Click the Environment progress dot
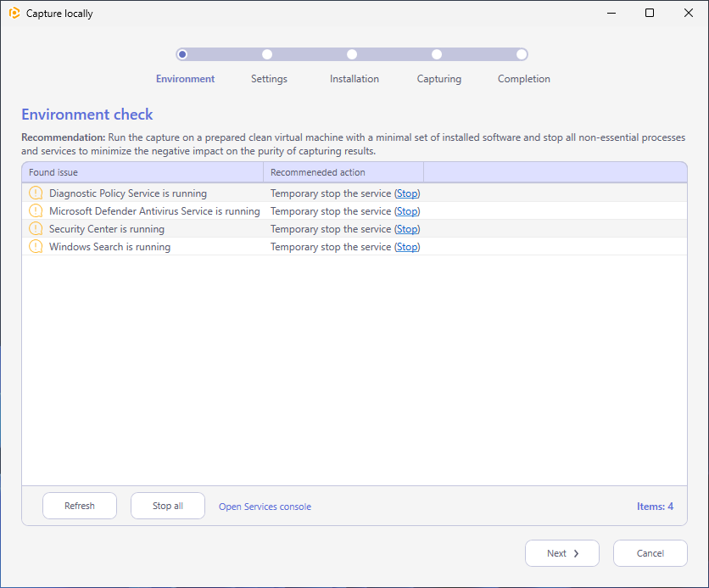This screenshot has width=709, height=588. [182, 54]
